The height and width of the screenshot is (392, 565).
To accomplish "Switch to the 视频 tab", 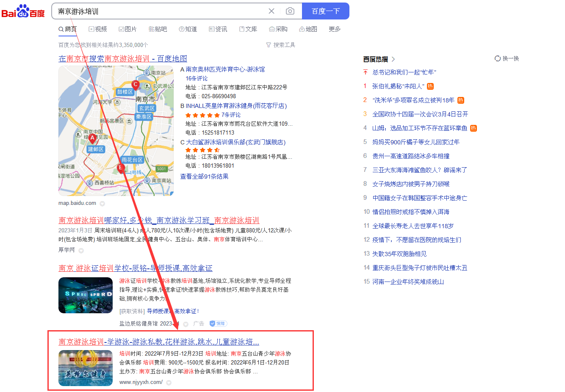I will pyautogui.click(x=98, y=29).
